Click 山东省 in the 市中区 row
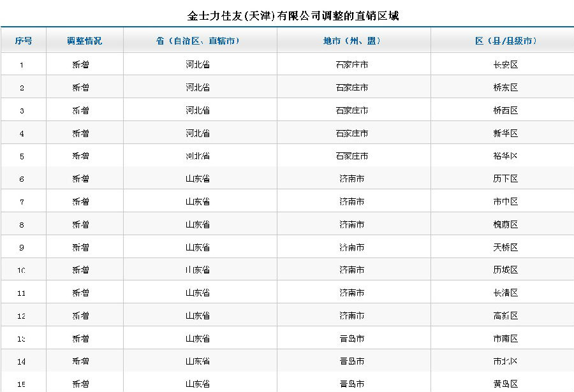Viewport: 574px width, 392px height. tap(198, 201)
